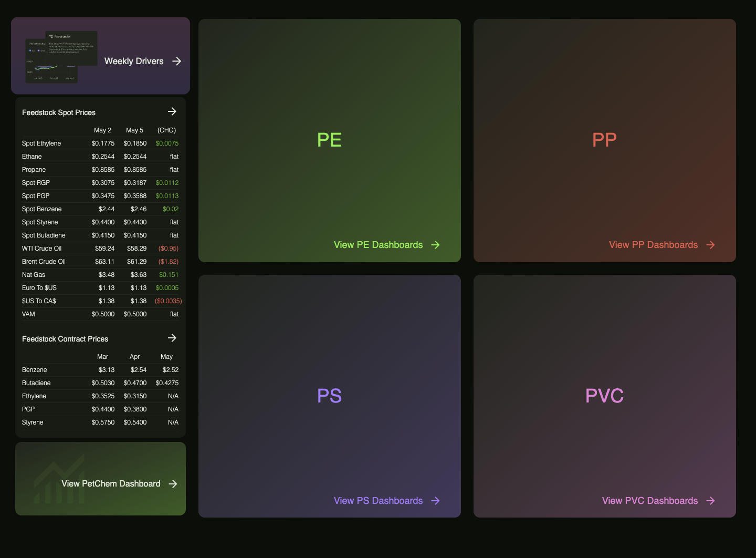Click the large PVC card title
Image resolution: width=756 pixels, height=558 pixels.
[x=604, y=396]
